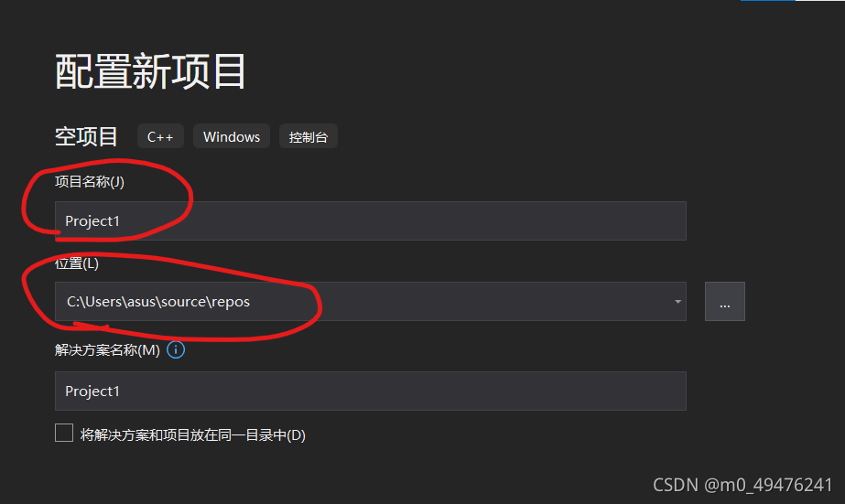This screenshot has width=845, height=504.
Task: Click the CSDN @m0_49476241 watermark text
Action: tap(742, 485)
